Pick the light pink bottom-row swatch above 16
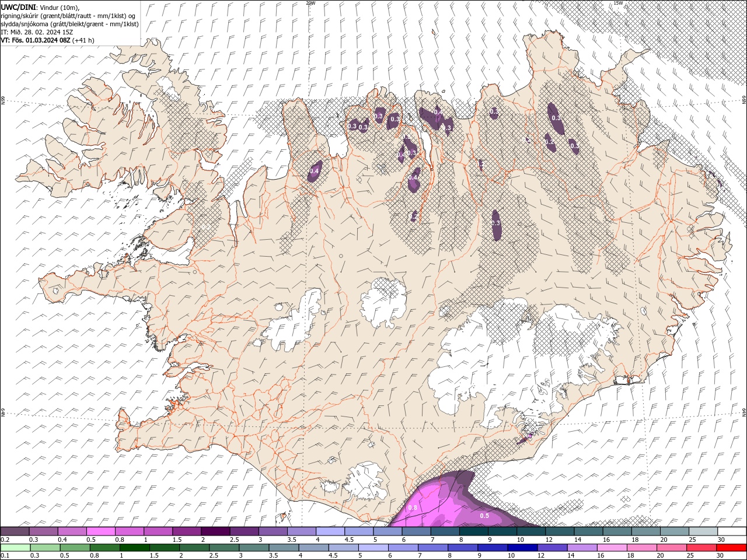The width and height of the screenshot is (747, 560). [612, 548]
